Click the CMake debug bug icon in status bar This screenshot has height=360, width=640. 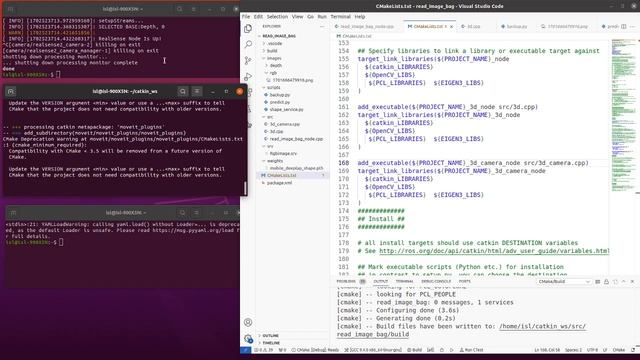coord(442,350)
